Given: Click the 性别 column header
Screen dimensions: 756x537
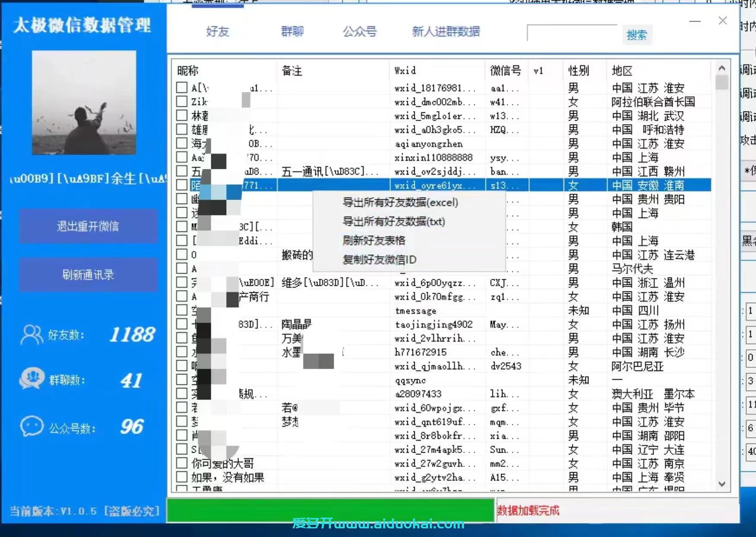Looking at the screenshot, I should click(x=578, y=70).
